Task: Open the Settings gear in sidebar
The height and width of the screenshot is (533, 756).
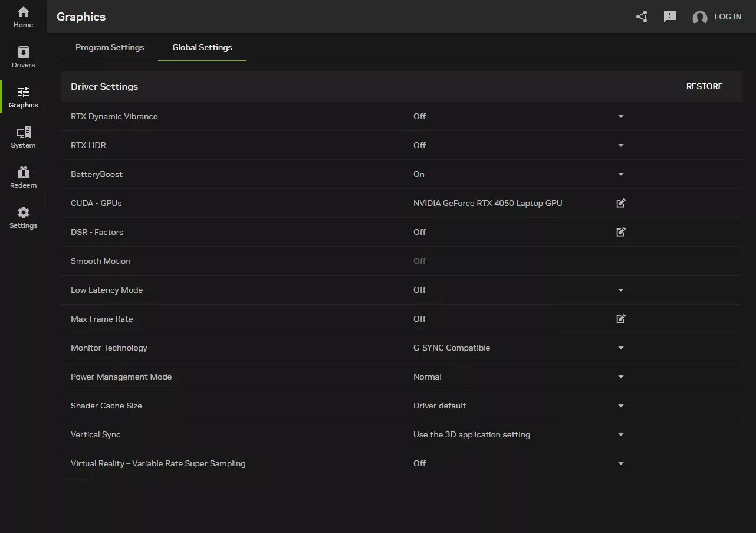Action: click(23, 218)
